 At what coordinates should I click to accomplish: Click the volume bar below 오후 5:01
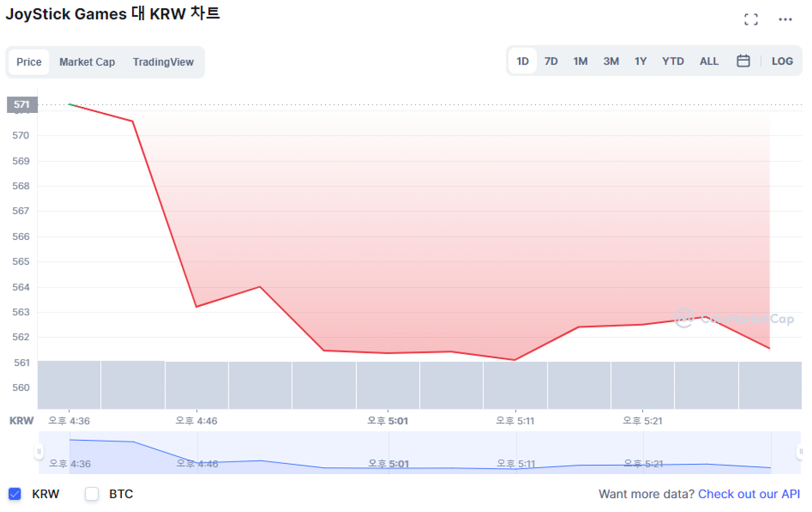coord(388,385)
